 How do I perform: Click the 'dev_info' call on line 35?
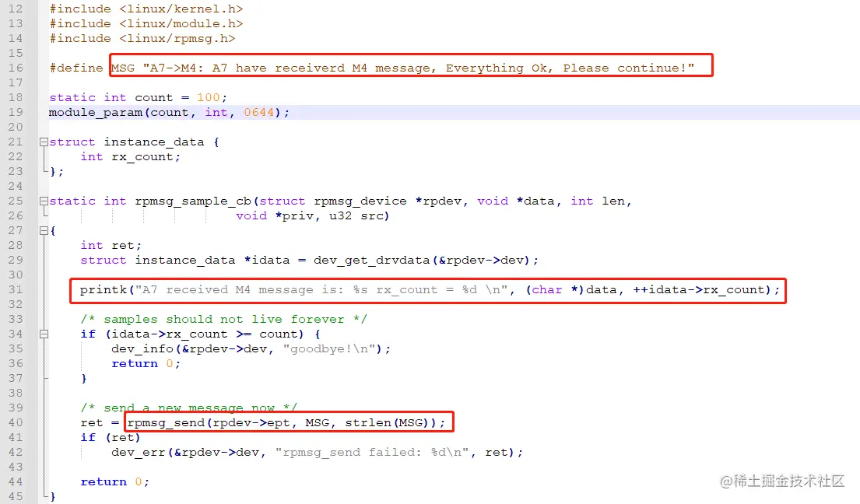pos(142,349)
